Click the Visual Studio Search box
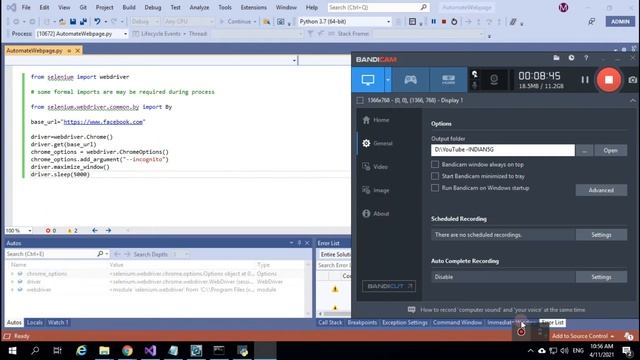640x360 pixels. tap(378, 7)
